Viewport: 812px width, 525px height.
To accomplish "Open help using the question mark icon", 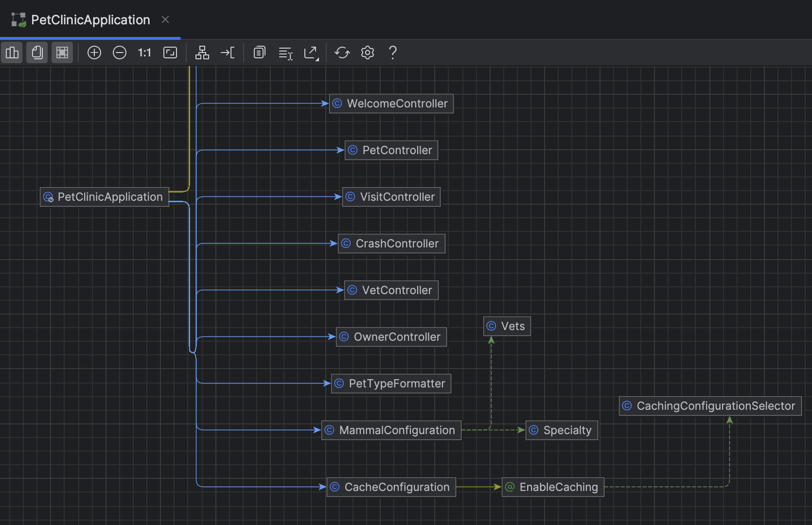I will tap(392, 52).
